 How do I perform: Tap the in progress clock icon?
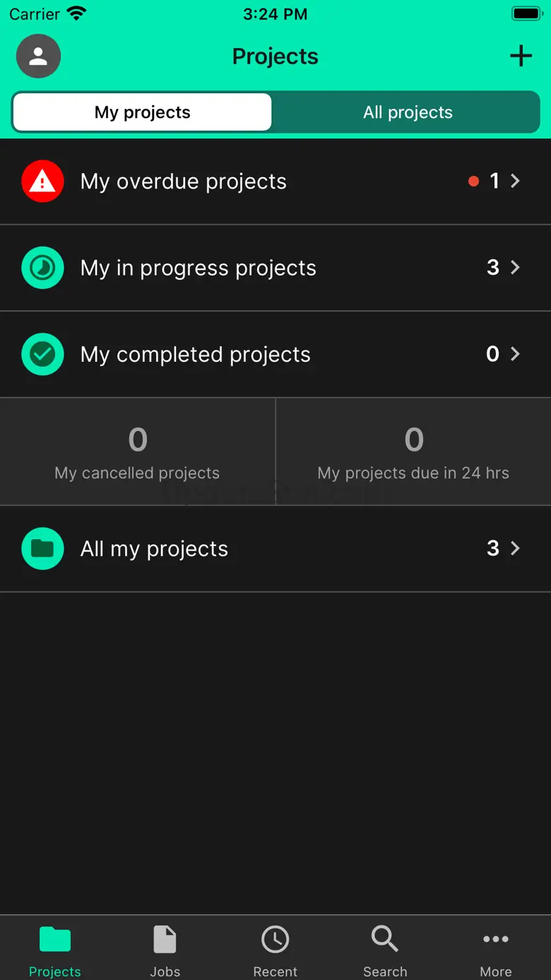(42, 268)
